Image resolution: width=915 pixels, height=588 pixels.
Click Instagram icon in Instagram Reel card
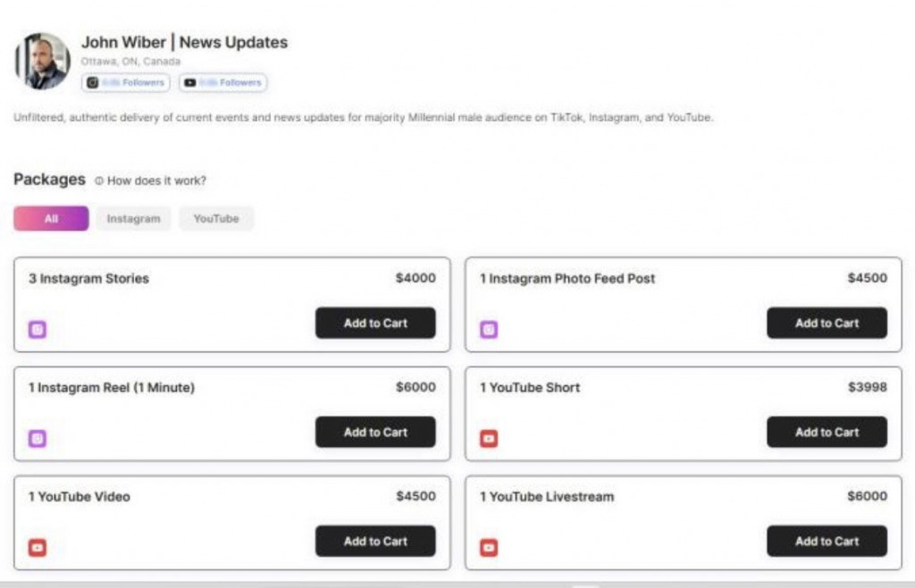[38, 439]
